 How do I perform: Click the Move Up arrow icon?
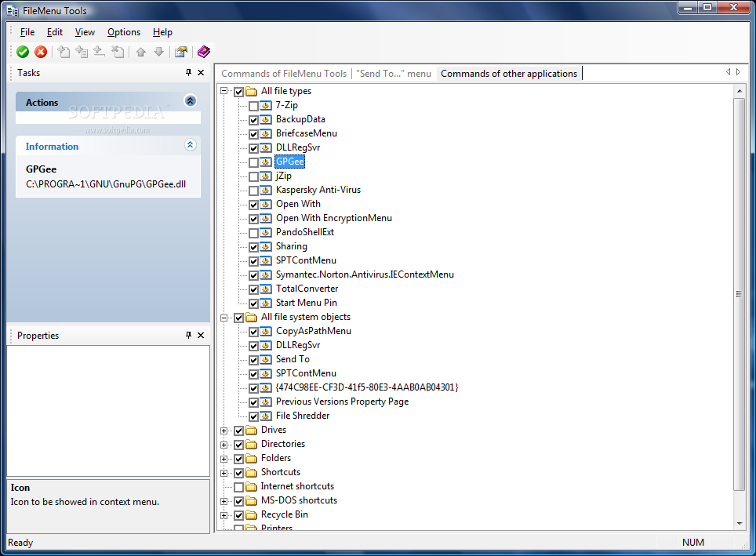[x=141, y=52]
